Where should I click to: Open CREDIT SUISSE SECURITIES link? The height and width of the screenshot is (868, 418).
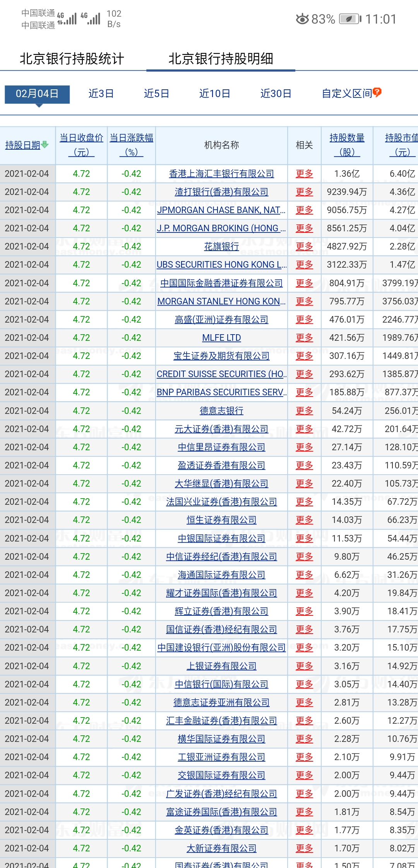click(x=221, y=374)
